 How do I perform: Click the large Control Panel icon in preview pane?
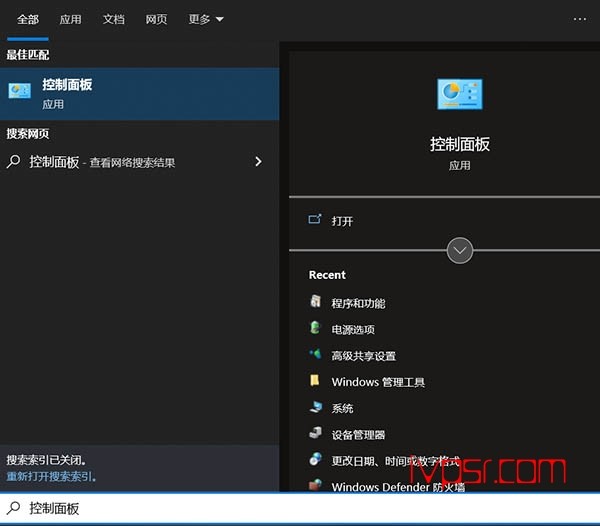click(460, 94)
